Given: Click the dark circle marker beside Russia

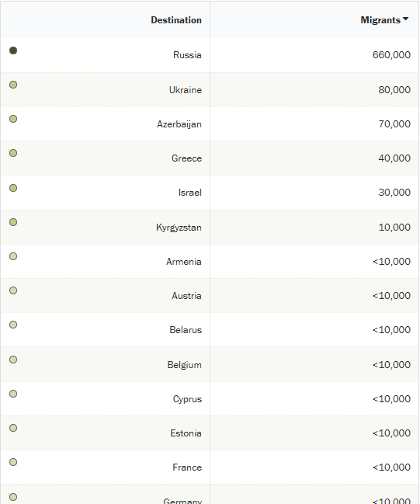Looking at the screenshot, I should (x=13, y=50).
